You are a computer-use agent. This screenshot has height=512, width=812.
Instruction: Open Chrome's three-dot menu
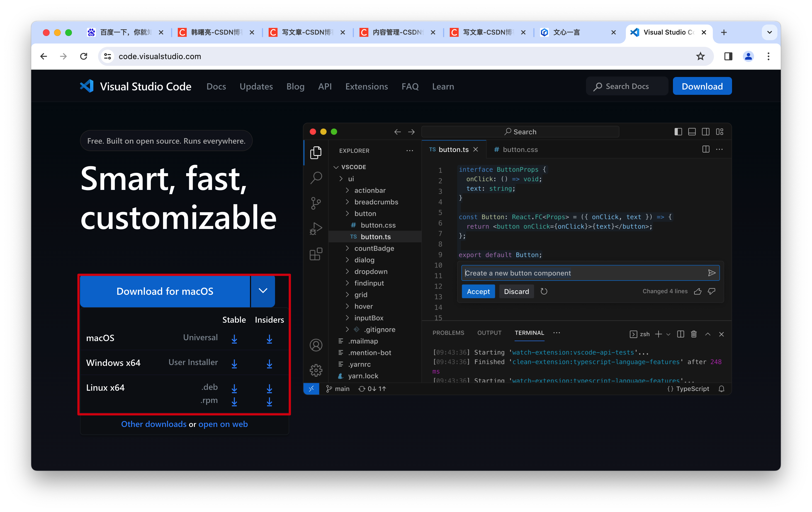[x=769, y=56]
